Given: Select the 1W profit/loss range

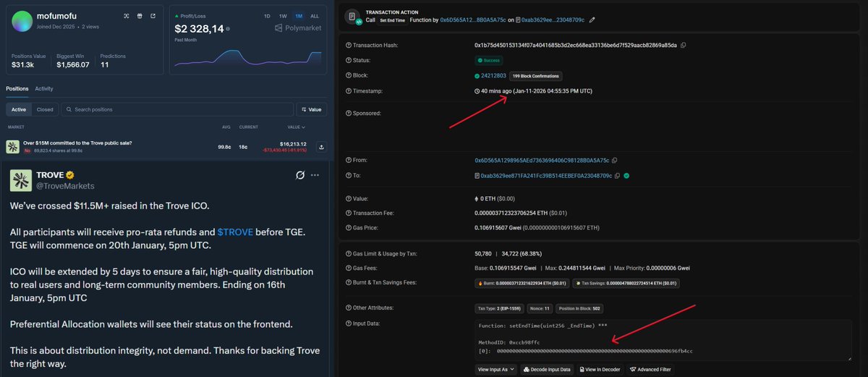Looking at the screenshot, I should click(x=283, y=15).
